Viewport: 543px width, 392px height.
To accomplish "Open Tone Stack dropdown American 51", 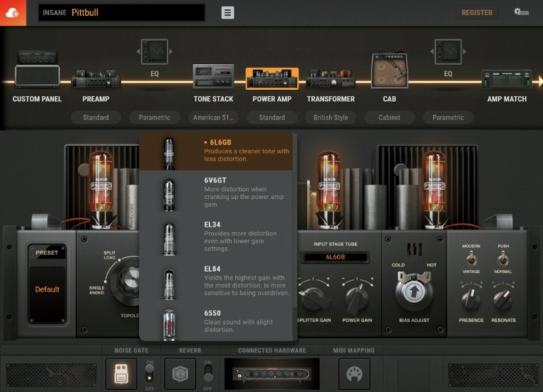I will click(x=213, y=118).
